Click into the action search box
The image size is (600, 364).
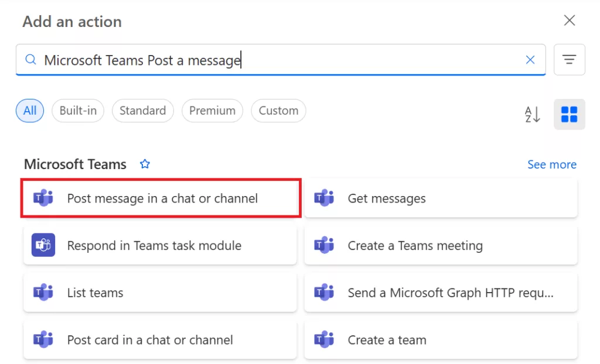(x=281, y=60)
